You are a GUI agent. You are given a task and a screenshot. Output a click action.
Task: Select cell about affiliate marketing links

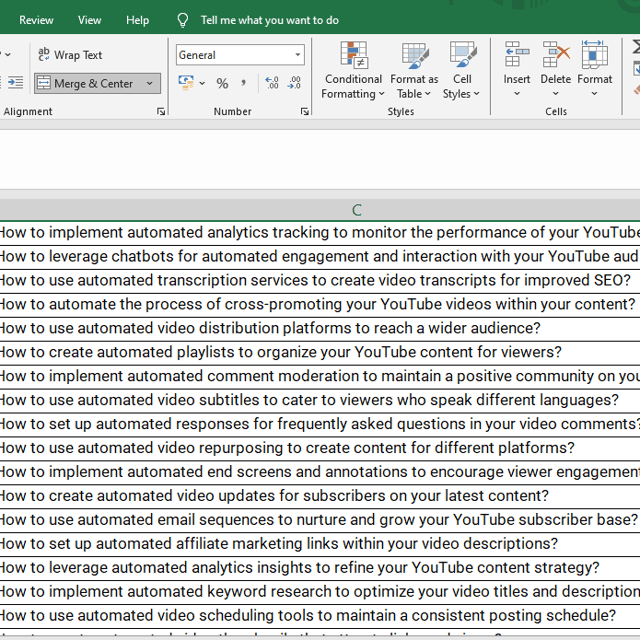point(320,544)
